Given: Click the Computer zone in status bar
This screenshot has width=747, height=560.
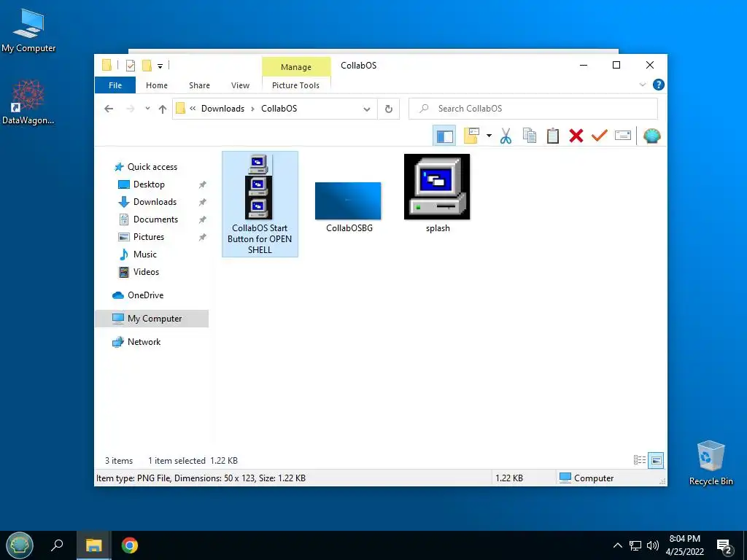Looking at the screenshot, I should pyautogui.click(x=587, y=478).
